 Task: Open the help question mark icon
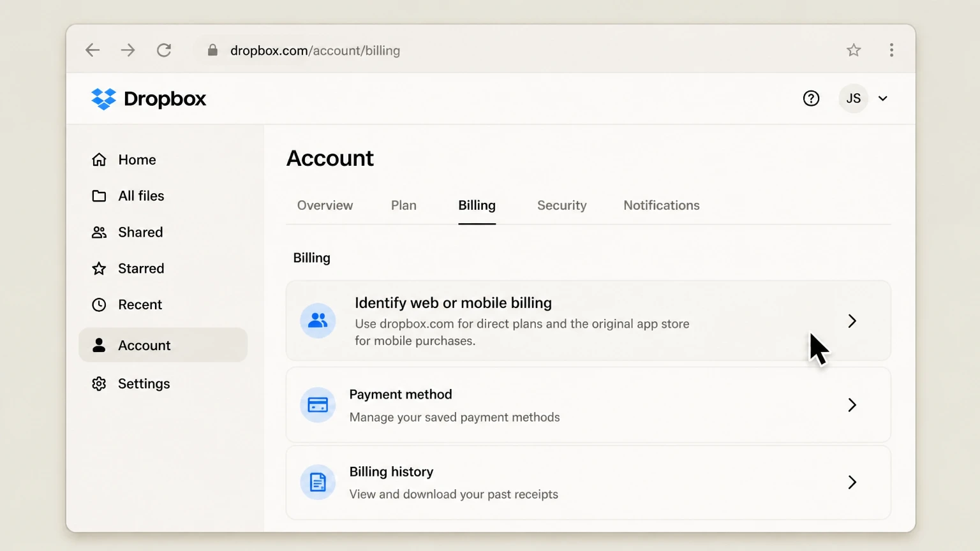pos(811,98)
